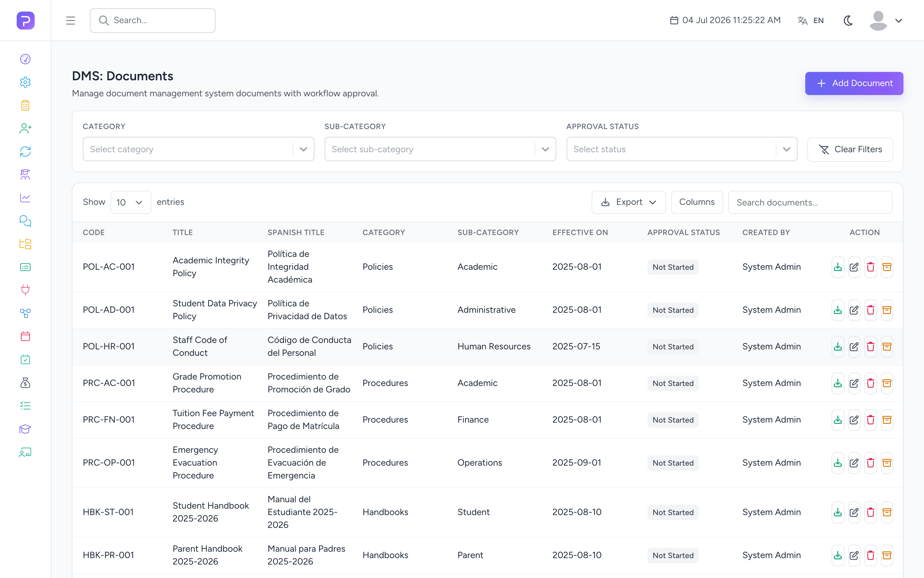This screenshot has width=924, height=578.
Task: Sort by APPROVAL STATUS column header
Action: [x=683, y=232]
